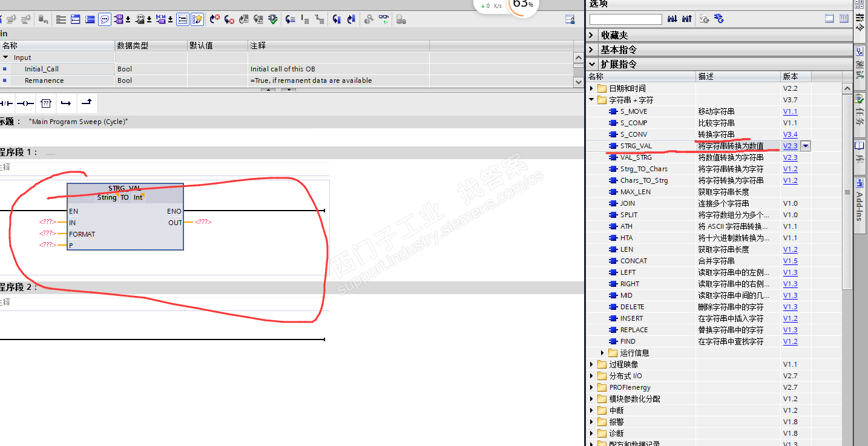Expand the 基本指令 section

(592, 50)
